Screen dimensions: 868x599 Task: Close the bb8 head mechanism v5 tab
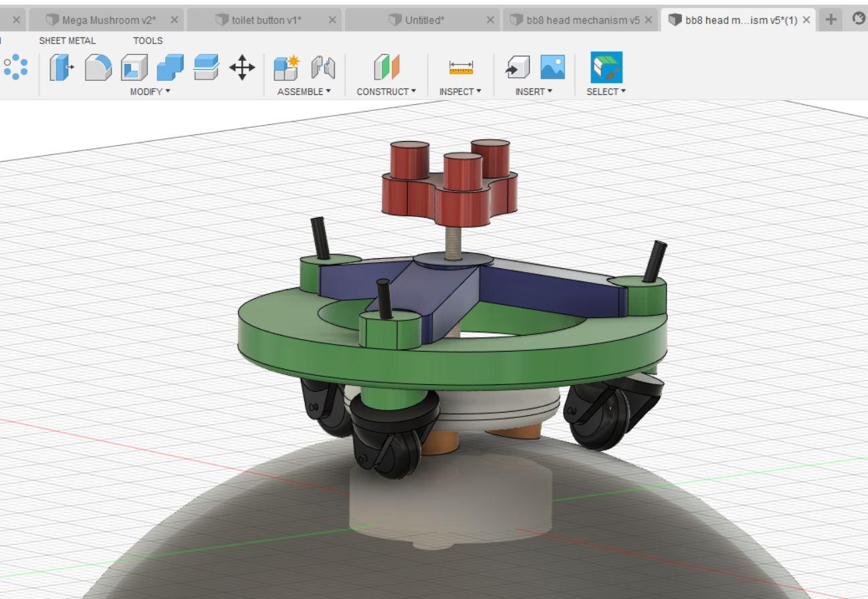[648, 20]
